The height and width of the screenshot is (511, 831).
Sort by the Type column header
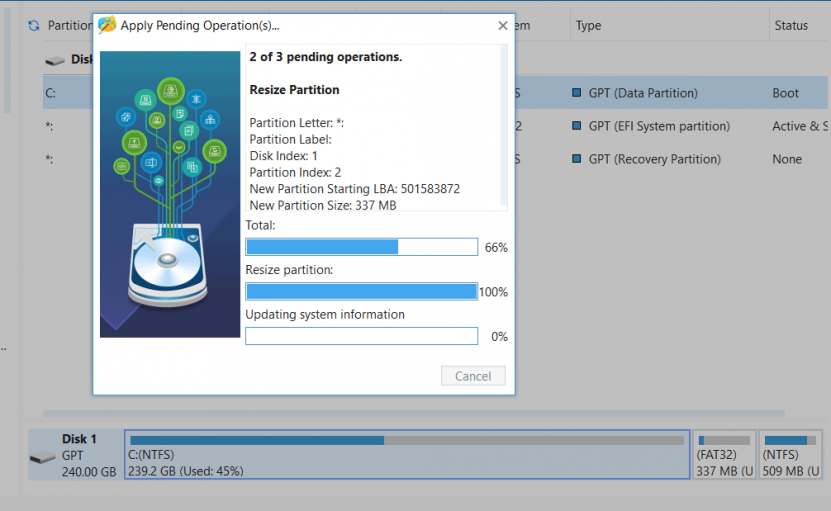pyautogui.click(x=589, y=25)
